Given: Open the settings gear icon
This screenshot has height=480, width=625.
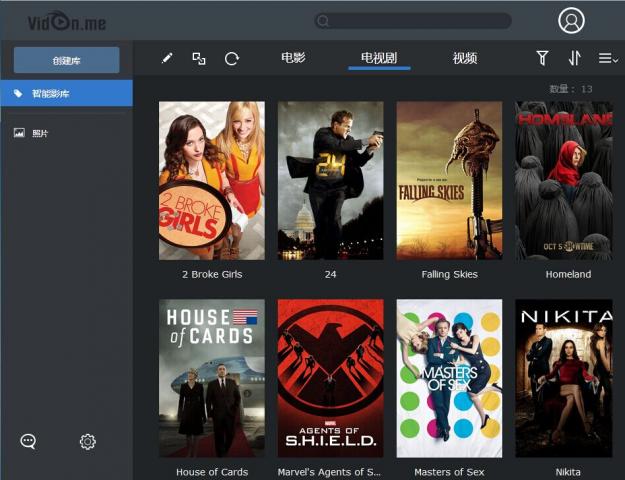Looking at the screenshot, I should click(88, 441).
